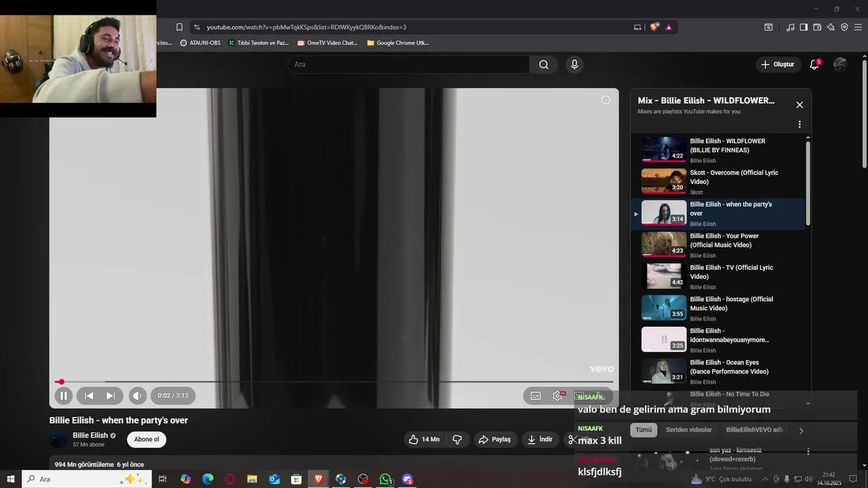Click the İndir download button
The width and height of the screenshot is (868, 488).
click(x=540, y=439)
